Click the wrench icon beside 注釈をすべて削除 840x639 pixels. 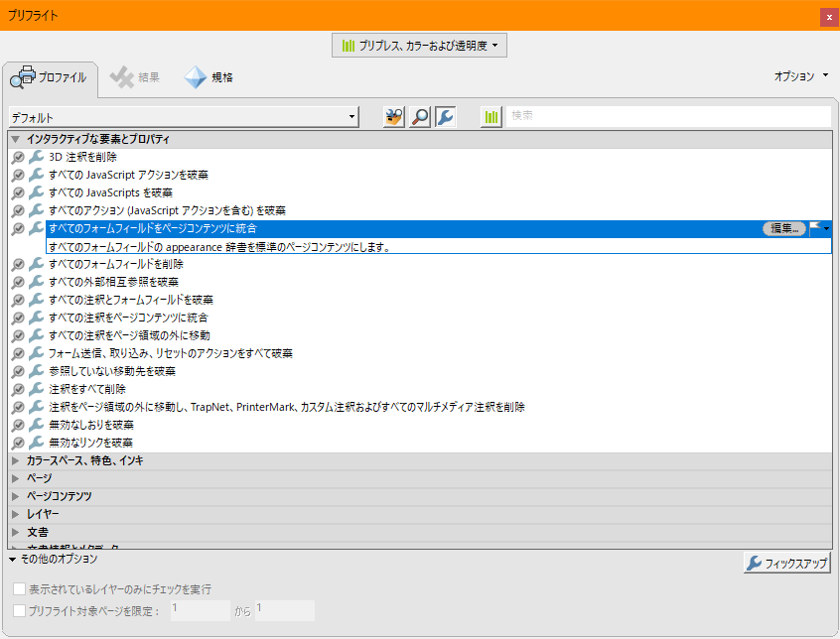(x=37, y=389)
